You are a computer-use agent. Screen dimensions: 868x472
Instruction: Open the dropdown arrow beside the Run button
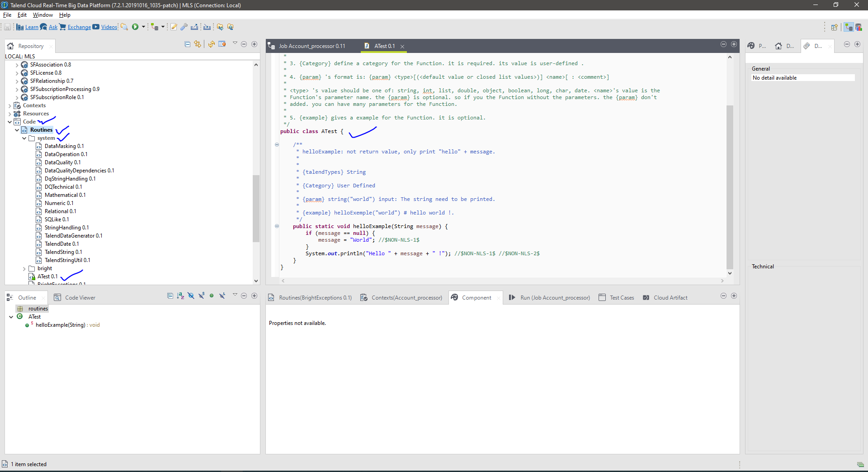[x=143, y=27]
